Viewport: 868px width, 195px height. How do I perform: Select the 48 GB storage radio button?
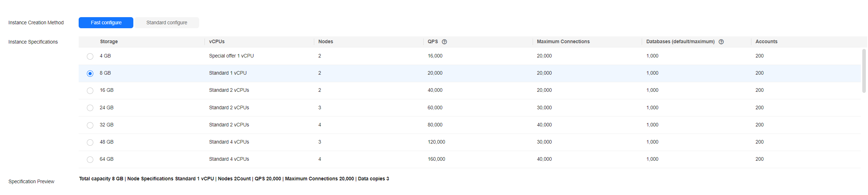point(90,142)
